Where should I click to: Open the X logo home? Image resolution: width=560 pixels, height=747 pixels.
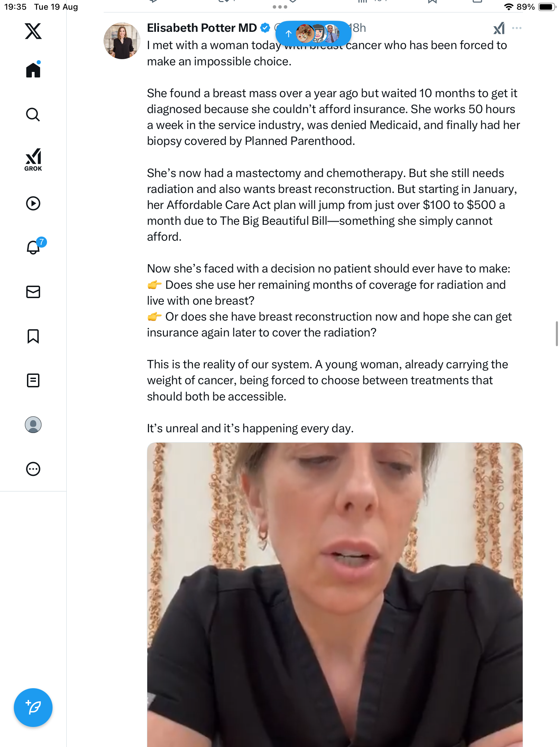coord(33,31)
